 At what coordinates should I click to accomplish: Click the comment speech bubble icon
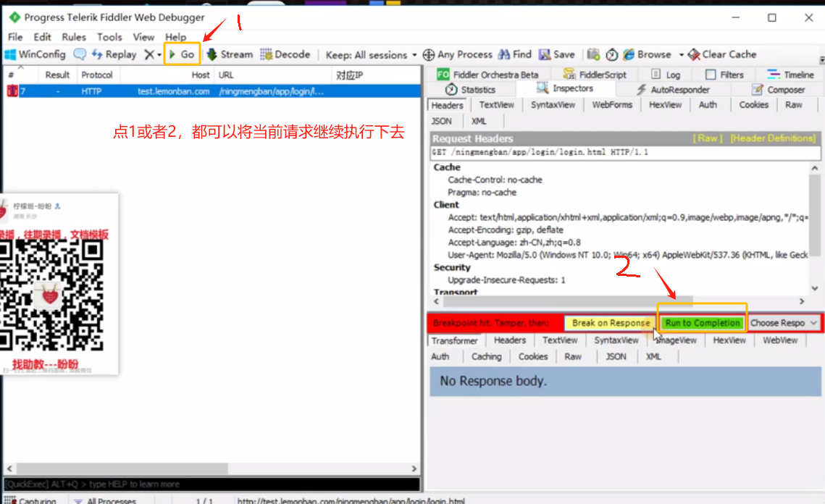(80, 54)
